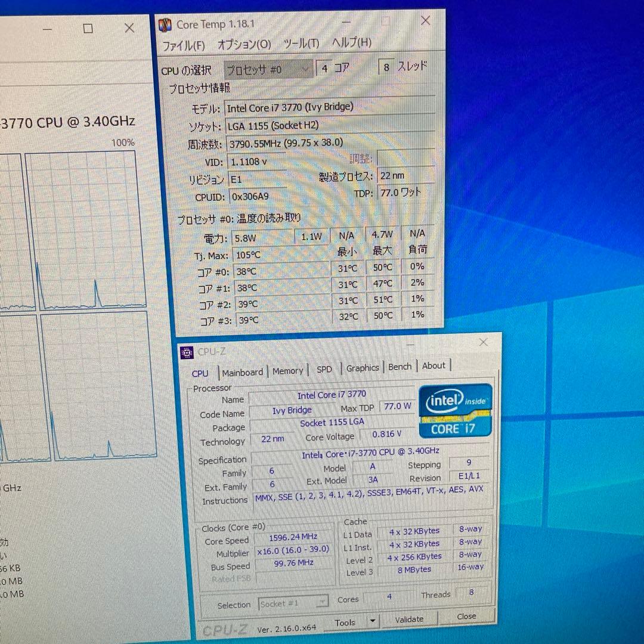The height and width of the screenshot is (644, 644).
Task: Click the Validate button in CPU-Z
Action: coord(410,620)
